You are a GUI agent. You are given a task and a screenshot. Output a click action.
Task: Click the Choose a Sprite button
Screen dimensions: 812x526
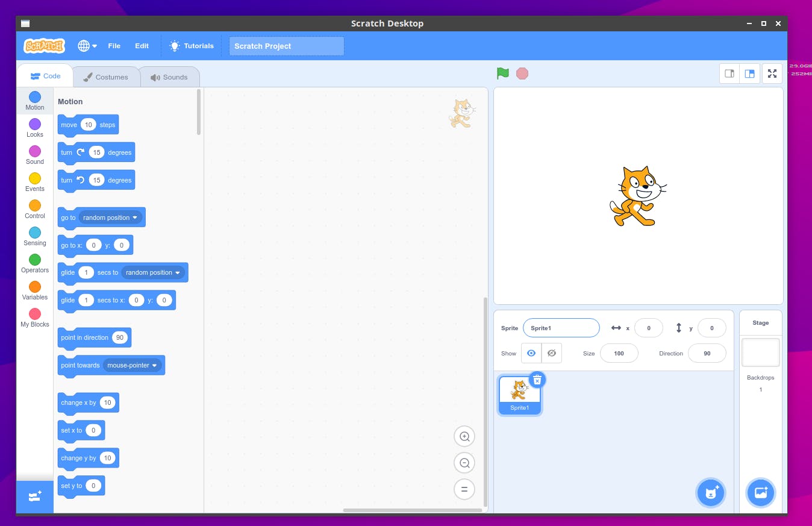tap(711, 493)
